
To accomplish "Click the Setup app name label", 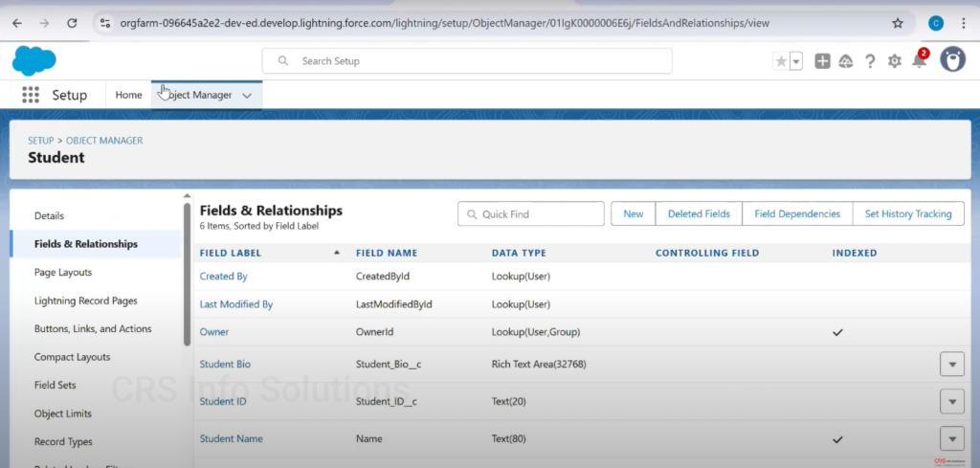I will [x=69, y=95].
